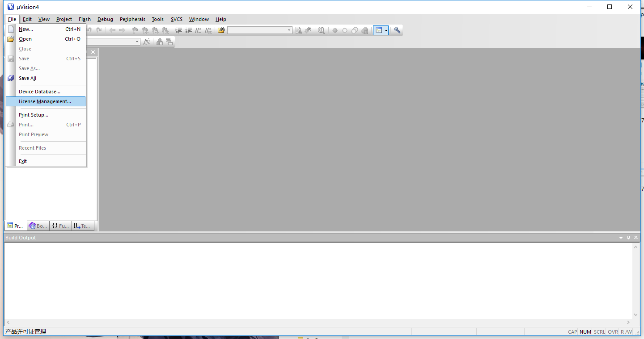Image resolution: width=644 pixels, height=339 pixels.
Task: Click the Kill All Breakpoints icon
Action: point(364,30)
